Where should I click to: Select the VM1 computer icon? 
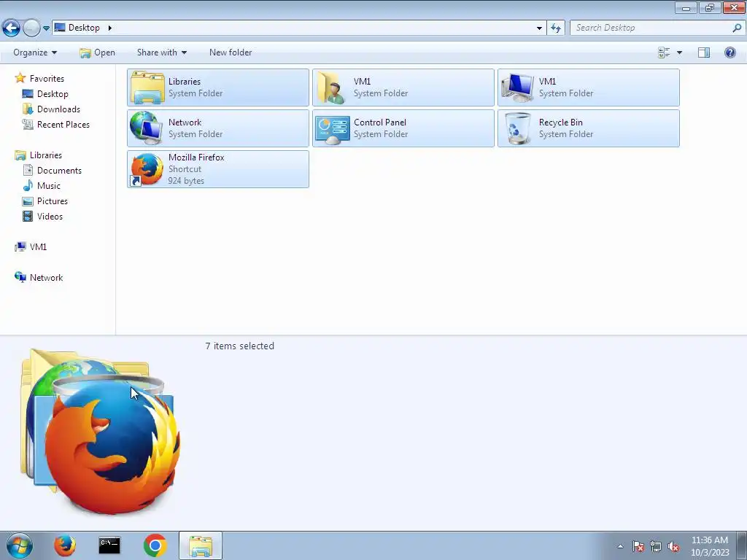coord(517,87)
